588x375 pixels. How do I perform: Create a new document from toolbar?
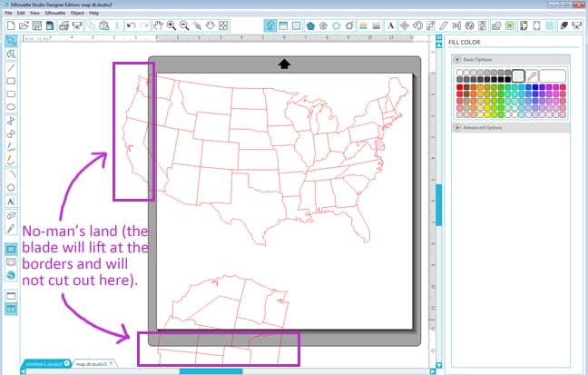point(11,25)
